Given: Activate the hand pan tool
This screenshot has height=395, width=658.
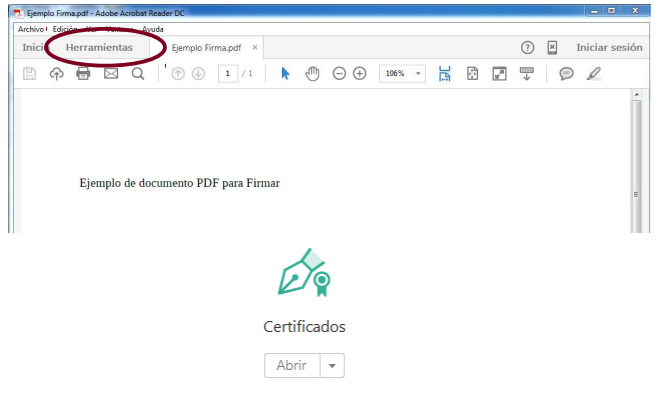Looking at the screenshot, I should [x=312, y=74].
